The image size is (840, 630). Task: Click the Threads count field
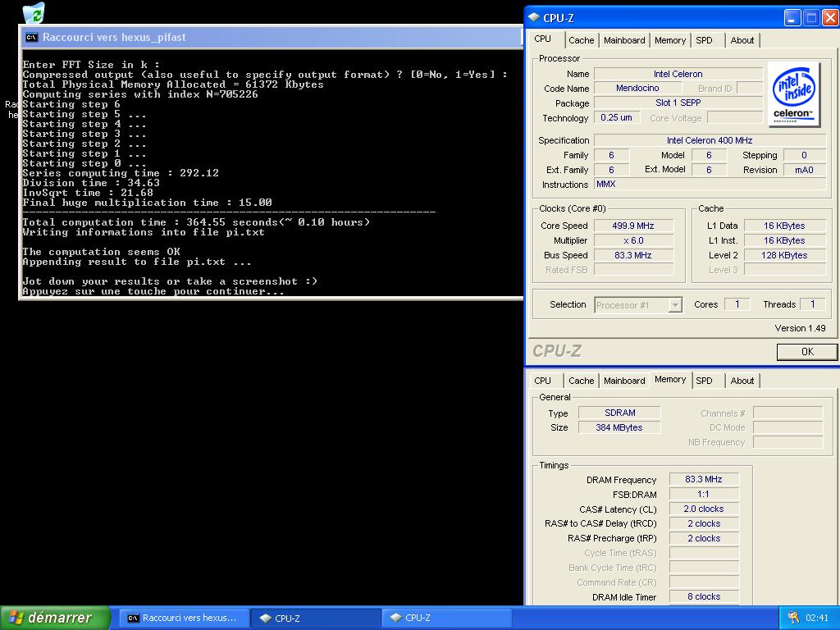(x=813, y=304)
